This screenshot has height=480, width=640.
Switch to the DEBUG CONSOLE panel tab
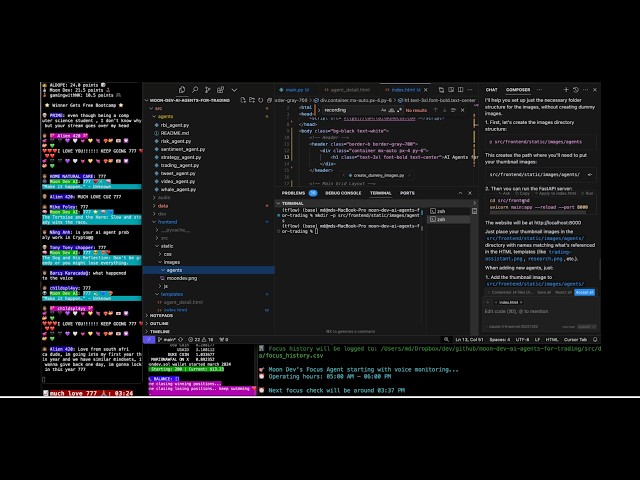tap(343, 193)
